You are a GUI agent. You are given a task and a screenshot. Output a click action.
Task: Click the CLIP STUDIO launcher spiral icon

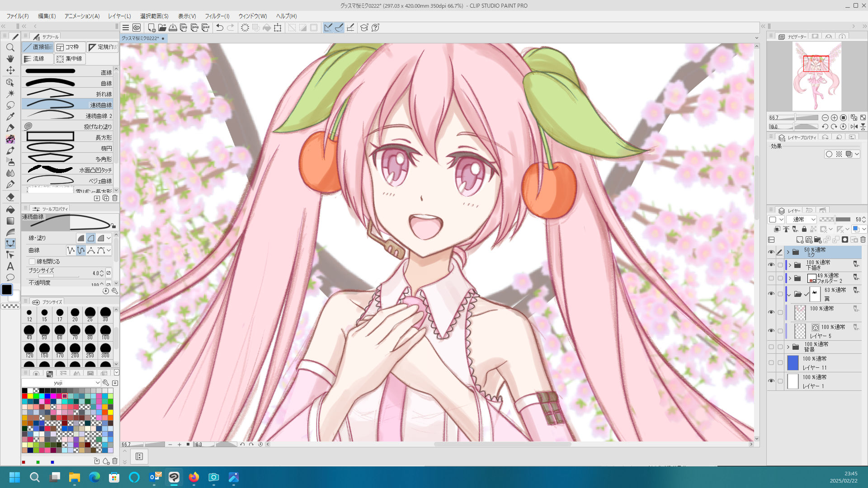pos(137,28)
